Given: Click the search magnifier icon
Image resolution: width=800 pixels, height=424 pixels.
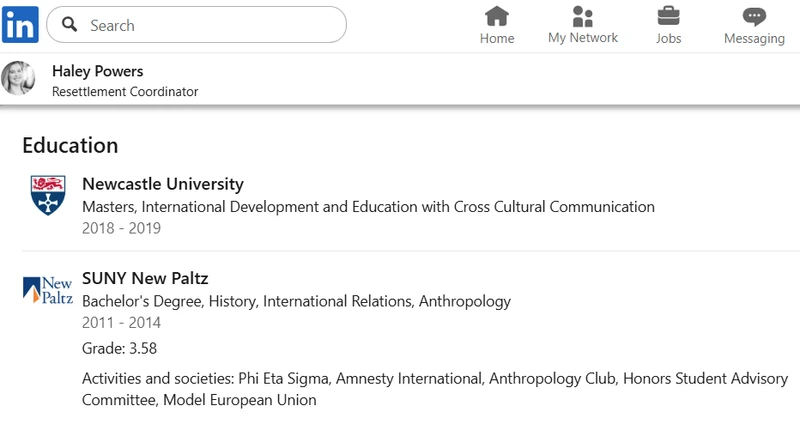Looking at the screenshot, I should point(69,24).
